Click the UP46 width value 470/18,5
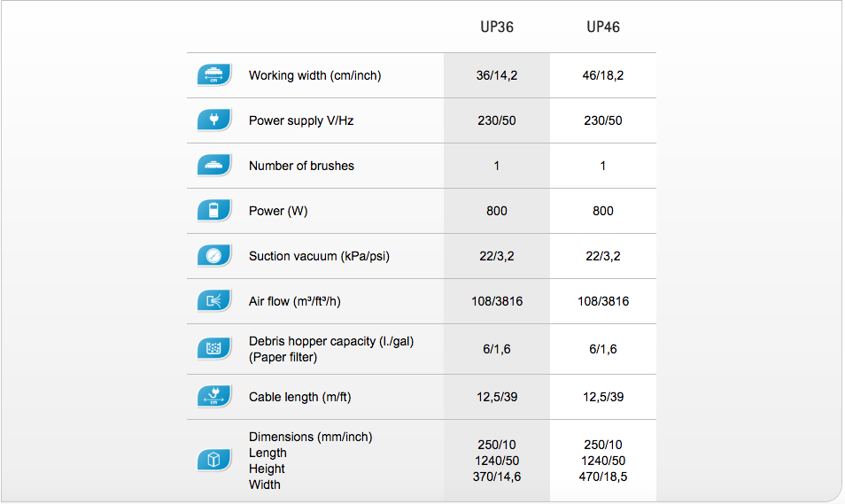 [x=603, y=477]
